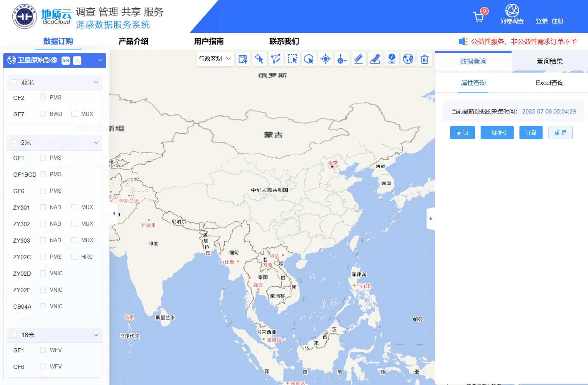Click the 注册 link
Image resolution: width=588 pixels, height=385 pixels.
(557, 21)
